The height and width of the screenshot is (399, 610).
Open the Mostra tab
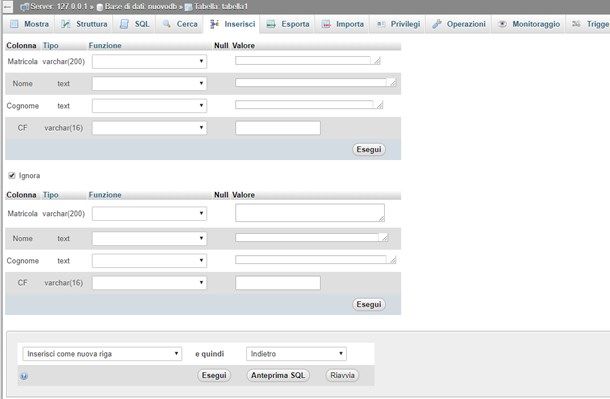pos(29,24)
